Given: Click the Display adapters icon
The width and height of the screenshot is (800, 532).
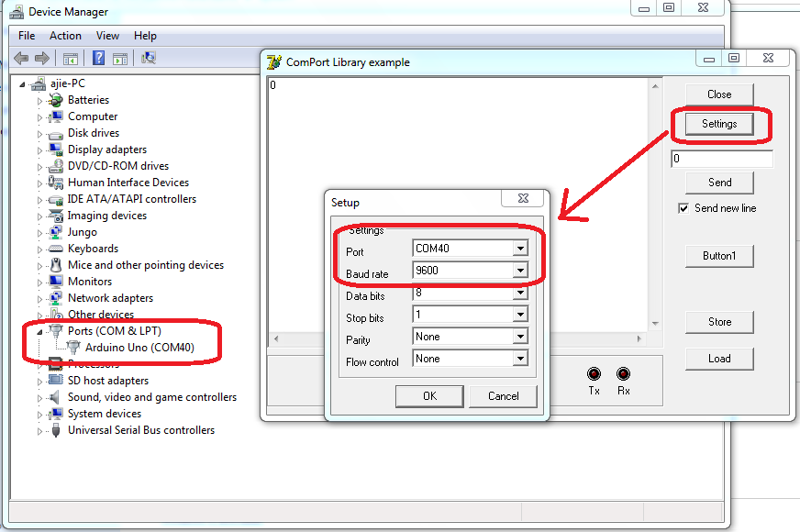Looking at the screenshot, I should 56,150.
